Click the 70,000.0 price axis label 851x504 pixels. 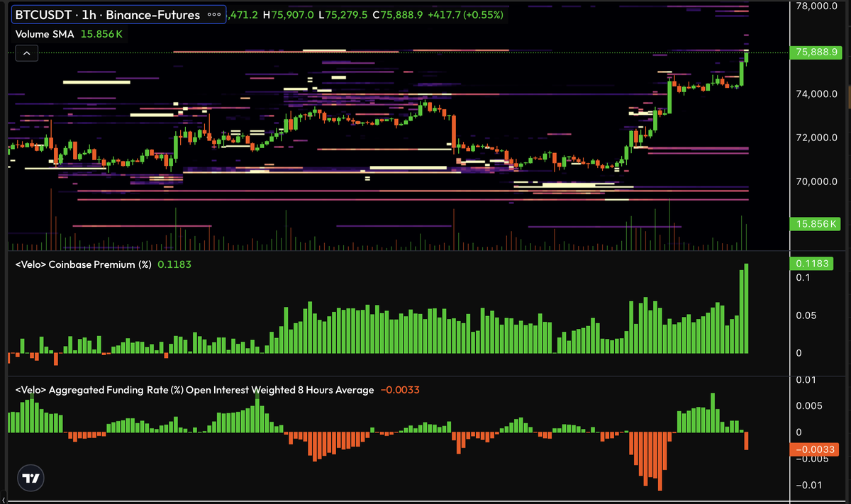tap(818, 181)
